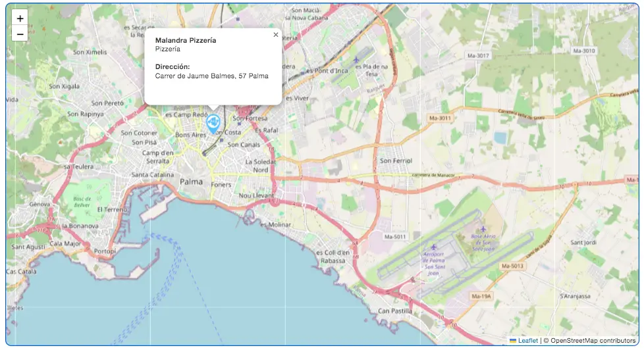Close the Malandra Pizzería popup
This screenshot has height=350, width=644.
(276, 35)
